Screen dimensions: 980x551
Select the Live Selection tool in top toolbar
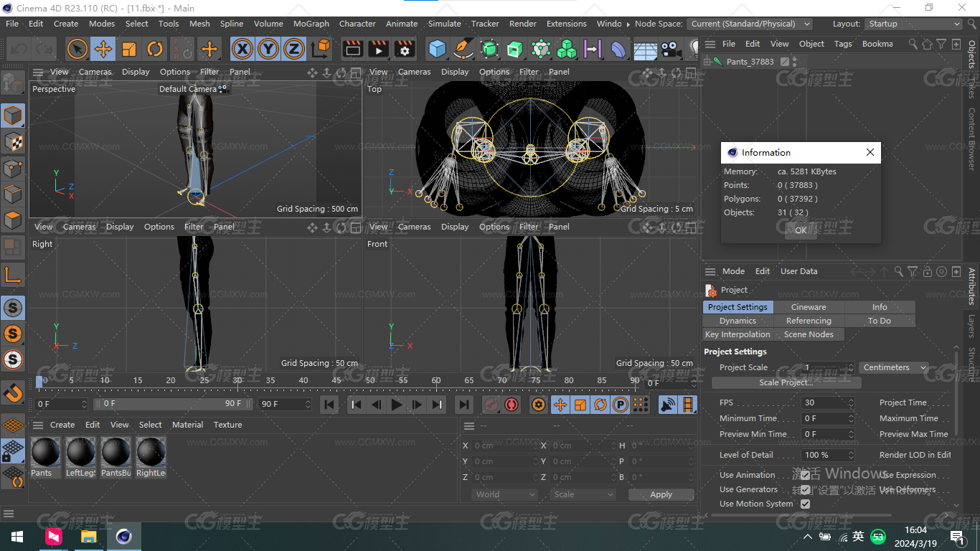(77, 49)
